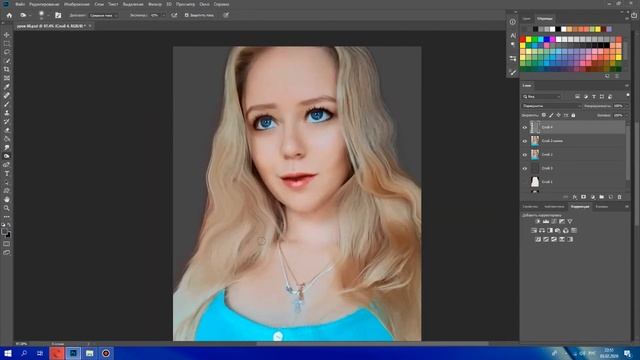Click the document tab title
Image resolution: width=640 pixels, height=360 pixels.
pos(51,26)
